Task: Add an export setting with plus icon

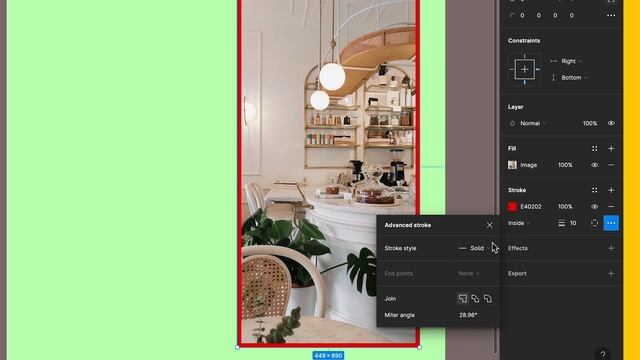Action: tap(611, 273)
